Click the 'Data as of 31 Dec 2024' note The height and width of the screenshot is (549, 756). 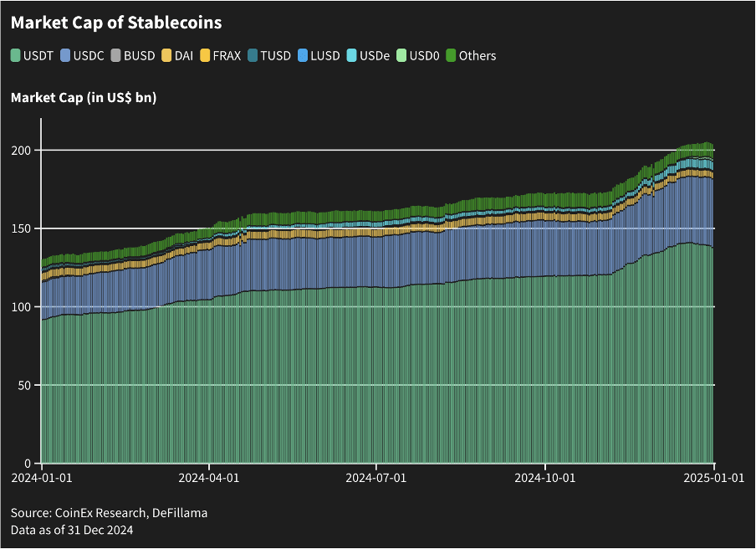pyautogui.click(x=72, y=530)
